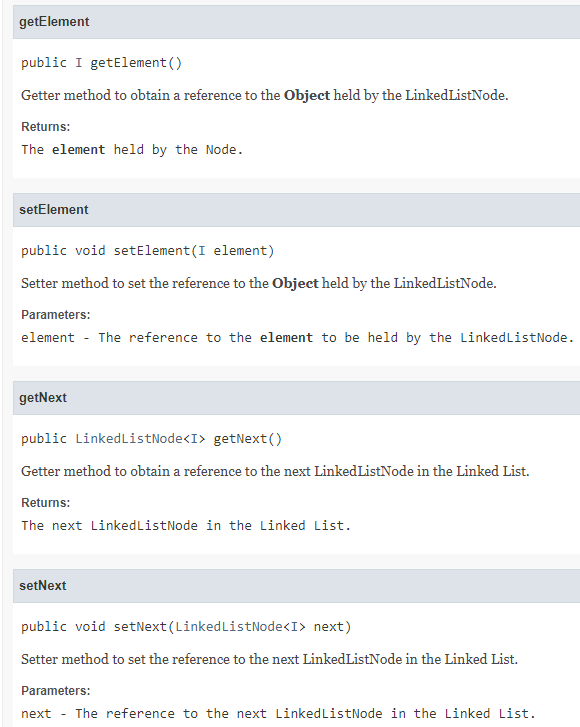580x727 pixels.
Task: Click bold Object word in setElement description
Action: [x=295, y=283]
